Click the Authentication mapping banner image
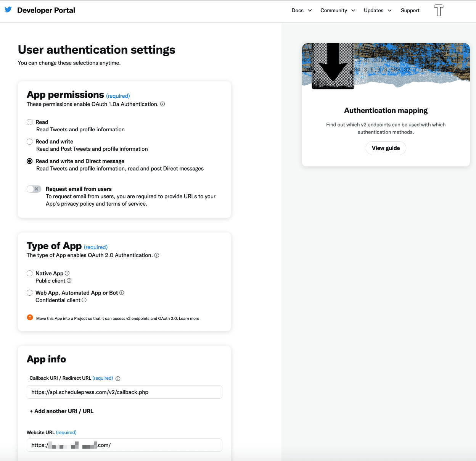The width and height of the screenshot is (476, 461). (386, 66)
